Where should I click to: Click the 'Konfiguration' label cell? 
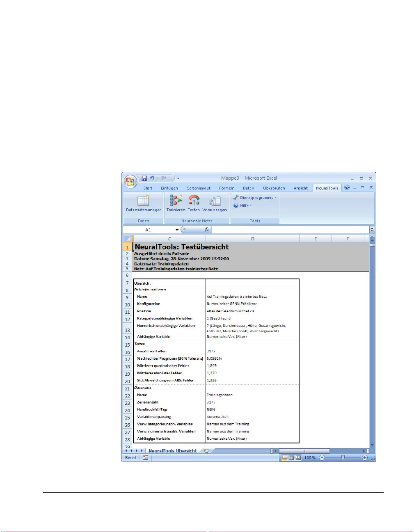click(x=149, y=304)
